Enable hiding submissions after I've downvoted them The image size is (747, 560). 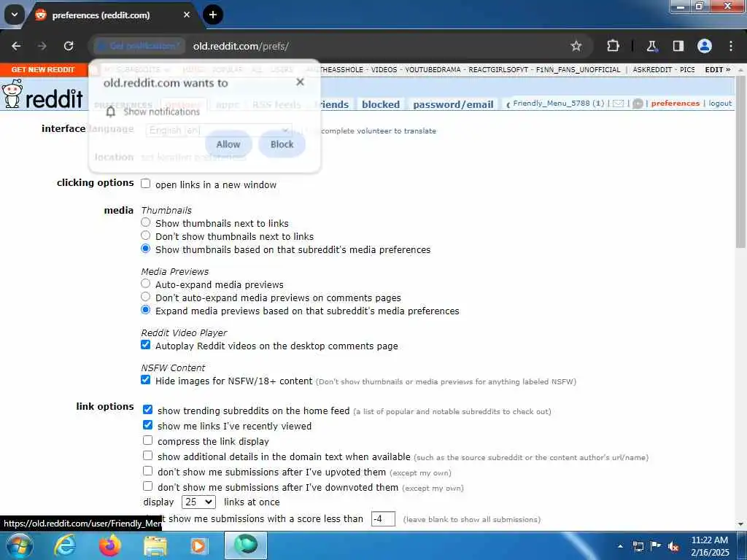(147, 486)
